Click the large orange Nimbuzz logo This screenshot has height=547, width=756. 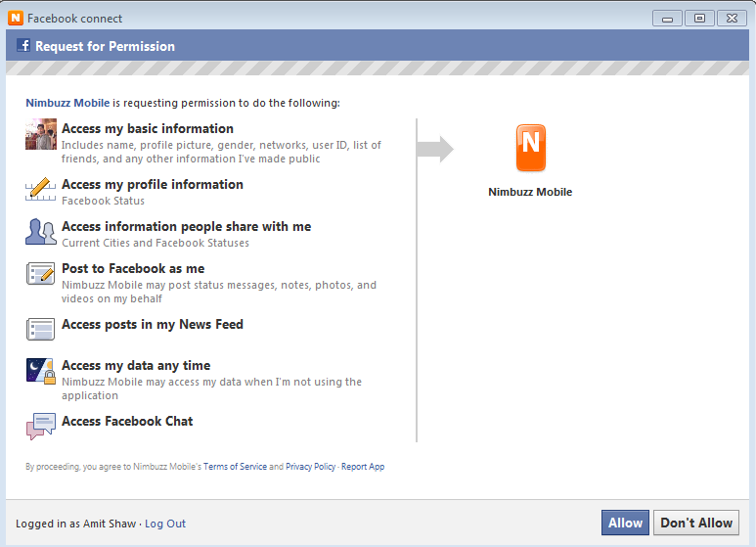coord(531,148)
